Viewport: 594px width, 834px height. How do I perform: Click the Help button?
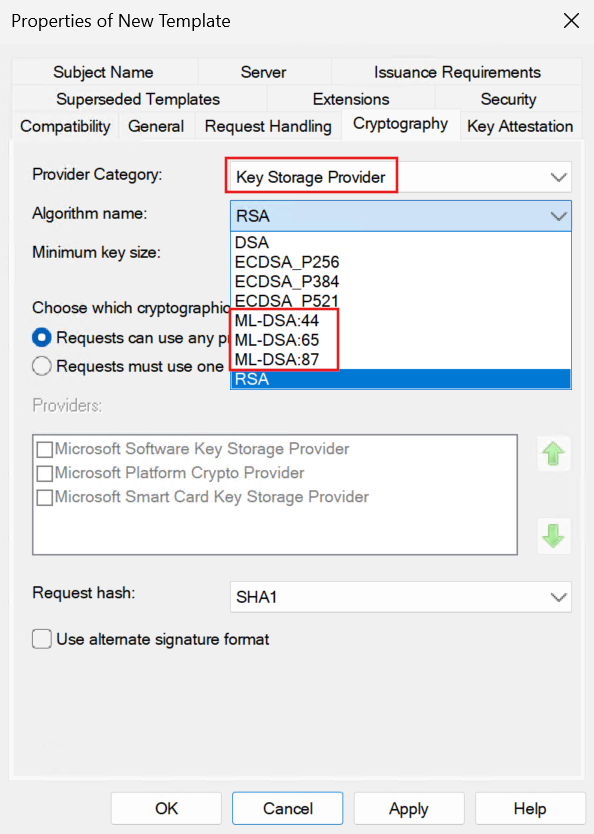[x=530, y=808]
